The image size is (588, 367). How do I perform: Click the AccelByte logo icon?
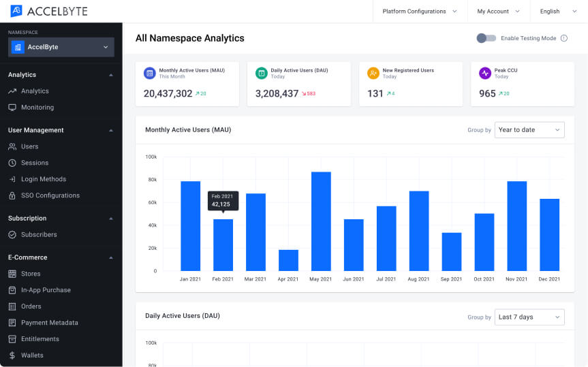tap(16, 11)
